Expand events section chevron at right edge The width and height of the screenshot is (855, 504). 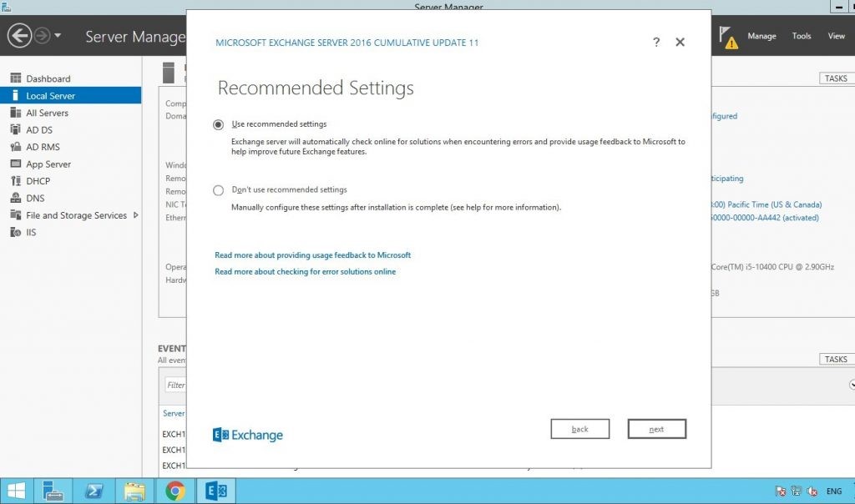tap(852, 385)
